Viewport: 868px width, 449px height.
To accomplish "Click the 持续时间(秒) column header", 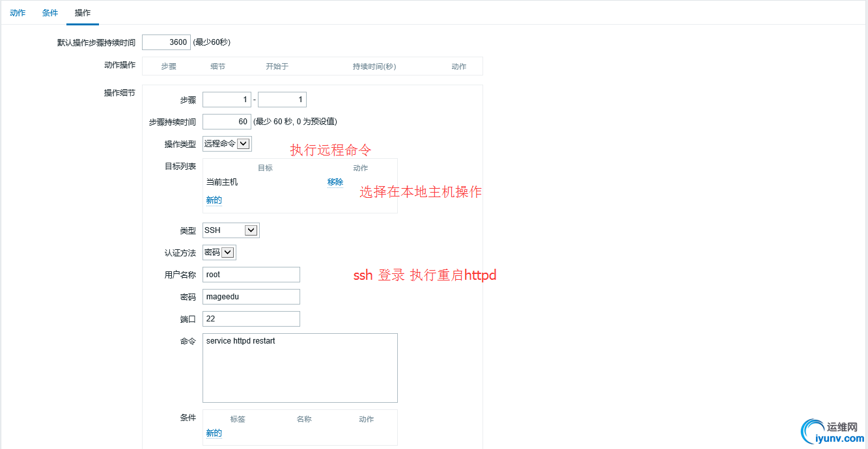I will (x=374, y=66).
